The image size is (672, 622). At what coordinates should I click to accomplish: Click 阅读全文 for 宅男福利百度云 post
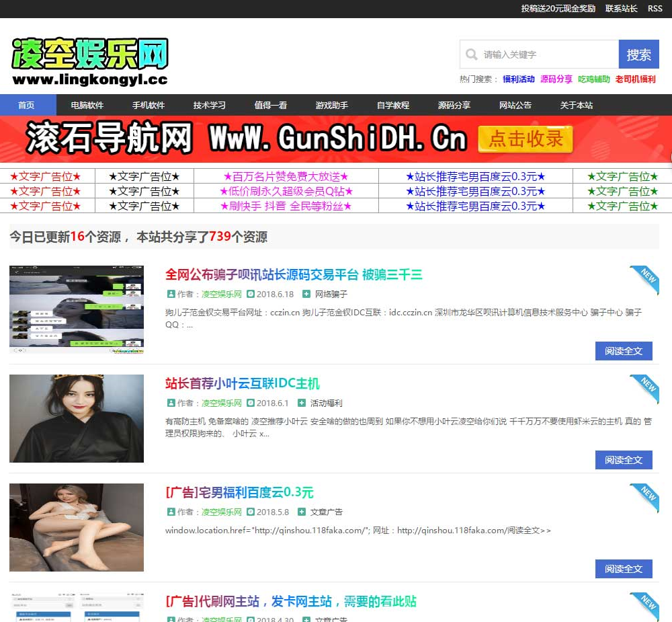pyautogui.click(x=624, y=569)
